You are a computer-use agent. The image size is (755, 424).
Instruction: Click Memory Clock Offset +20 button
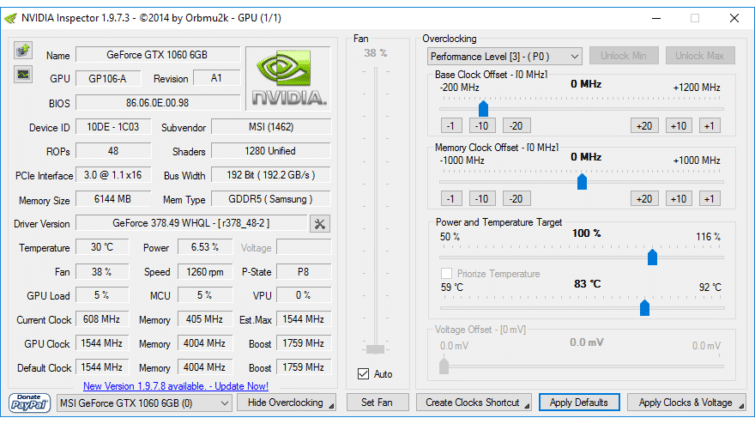pos(644,199)
